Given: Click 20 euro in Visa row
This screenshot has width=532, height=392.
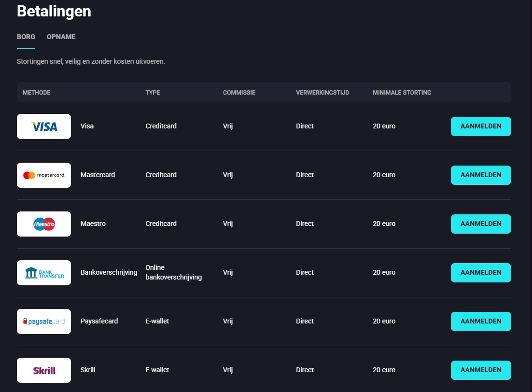Looking at the screenshot, I should 384,126.
